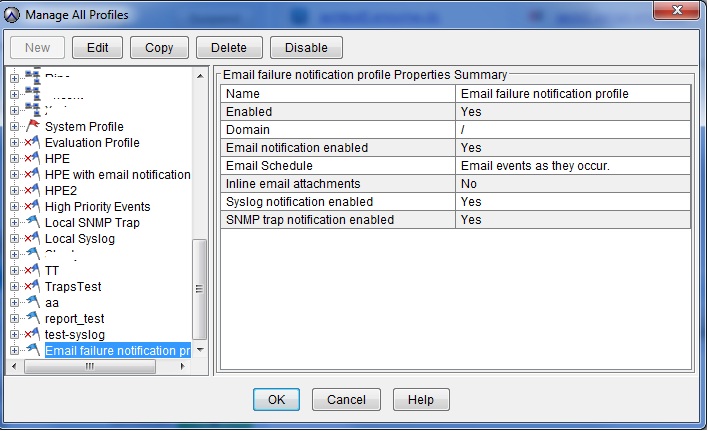Click the 'Inline email attachments' row label
This screenshot has width=709, height=431.
point(293,184)
